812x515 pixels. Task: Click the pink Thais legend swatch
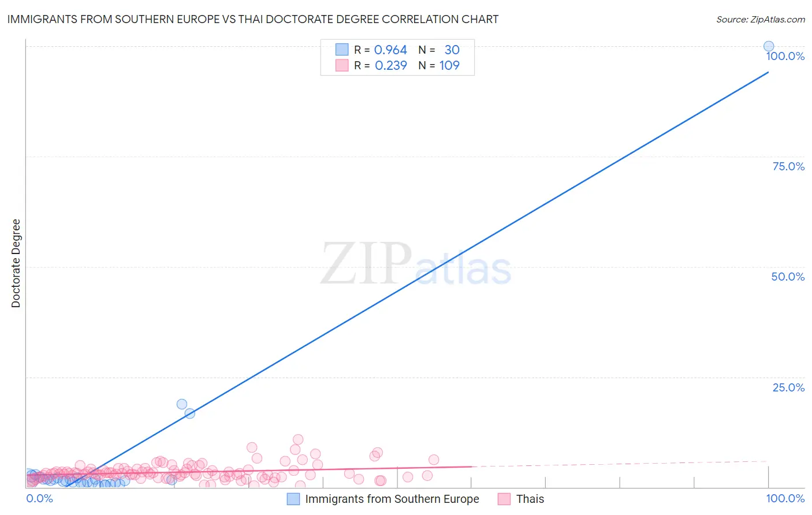pyautogui.click(x=504, y=499)
